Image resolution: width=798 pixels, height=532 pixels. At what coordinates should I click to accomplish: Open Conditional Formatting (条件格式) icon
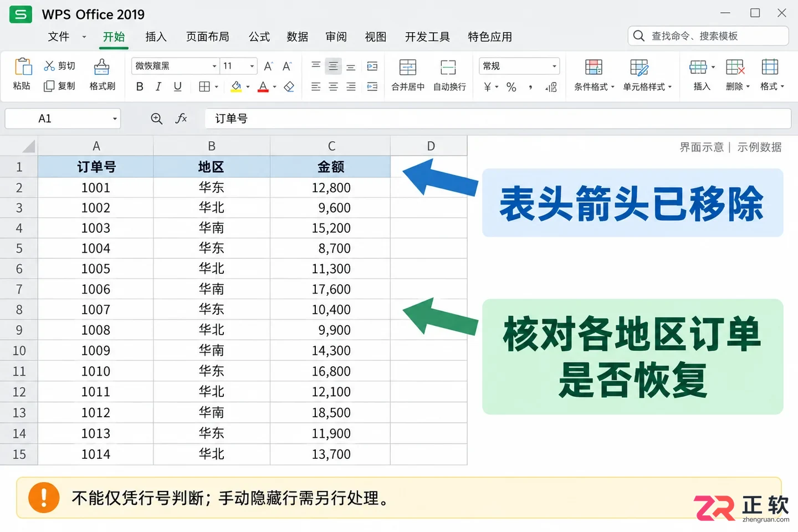(594, 67)
